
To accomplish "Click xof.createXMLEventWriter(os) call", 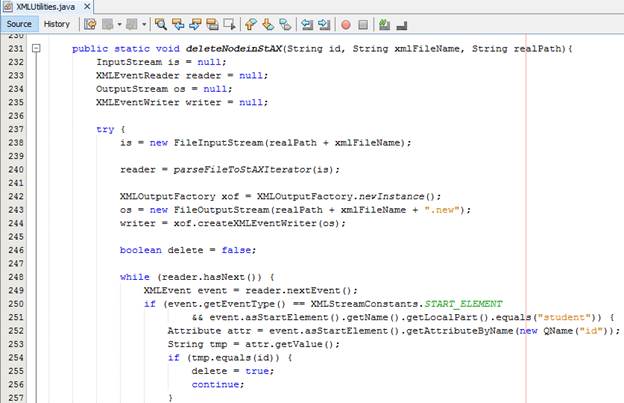I will tap(257, 223).
